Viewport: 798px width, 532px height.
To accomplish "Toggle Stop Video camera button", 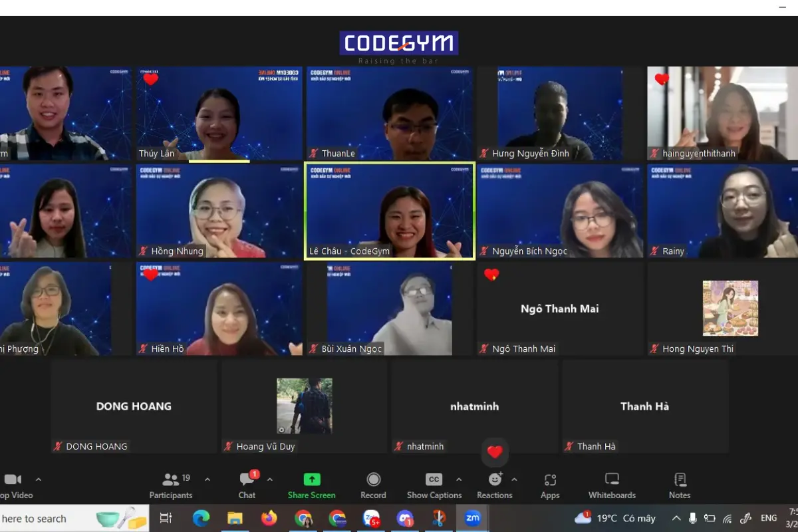I will point(13,485).
